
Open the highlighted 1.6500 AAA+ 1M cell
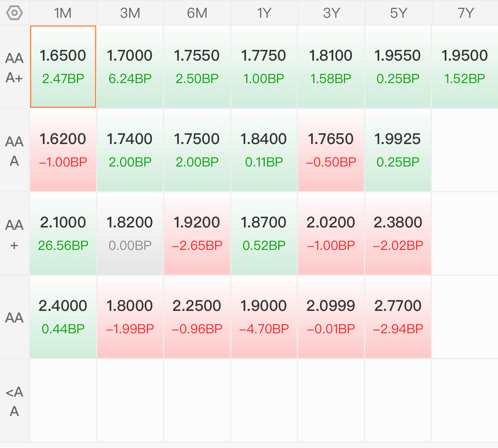63,67
